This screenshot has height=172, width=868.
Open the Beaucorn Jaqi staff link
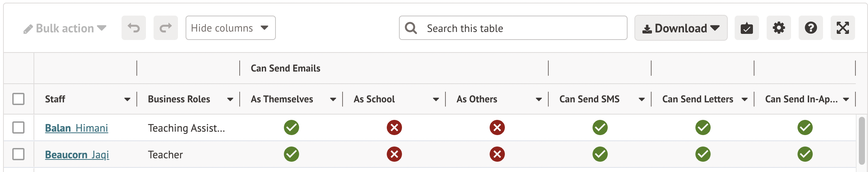tap(77, 154)
